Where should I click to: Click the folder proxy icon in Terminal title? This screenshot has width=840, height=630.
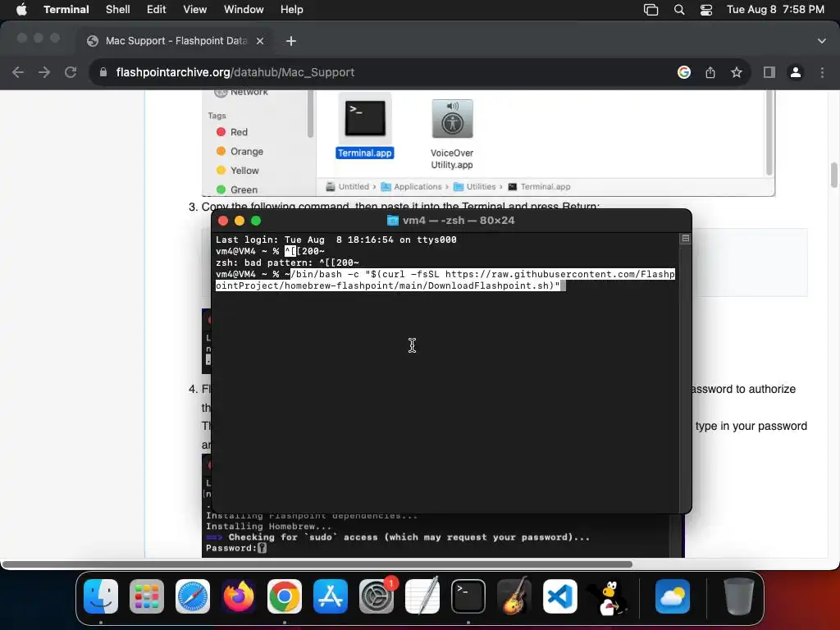pyautogui.click(x=393, y=220)
